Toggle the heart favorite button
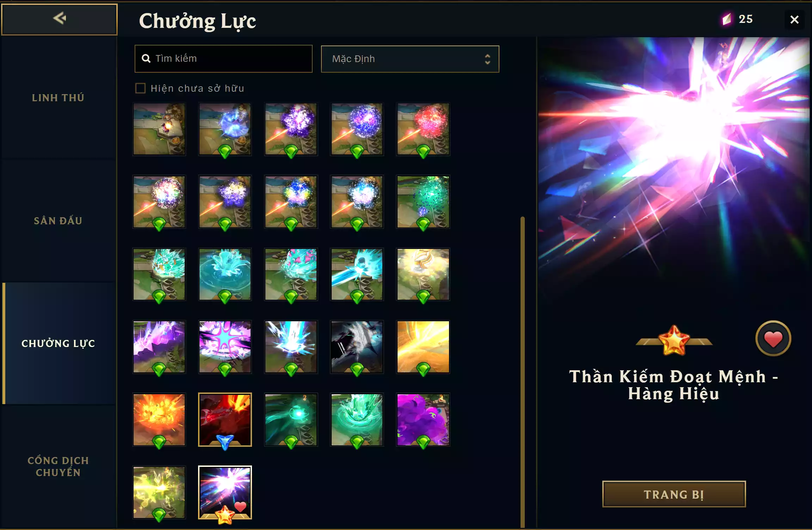Viewport: 812px width, 530px height. [x=773, y=339]
